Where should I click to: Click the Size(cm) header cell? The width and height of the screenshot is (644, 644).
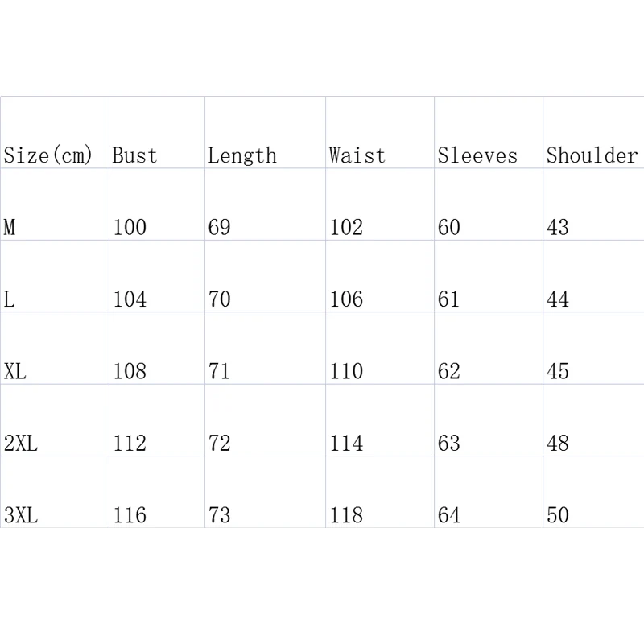click(55, 132)
